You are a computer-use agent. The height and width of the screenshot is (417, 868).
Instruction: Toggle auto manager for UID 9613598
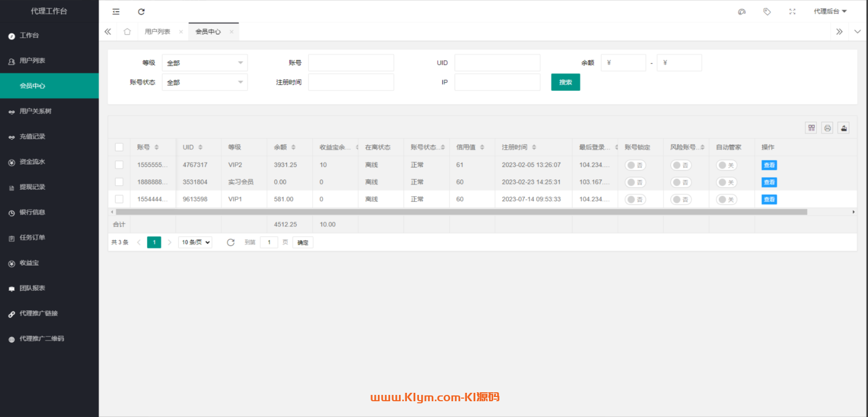tap(726, 200)
